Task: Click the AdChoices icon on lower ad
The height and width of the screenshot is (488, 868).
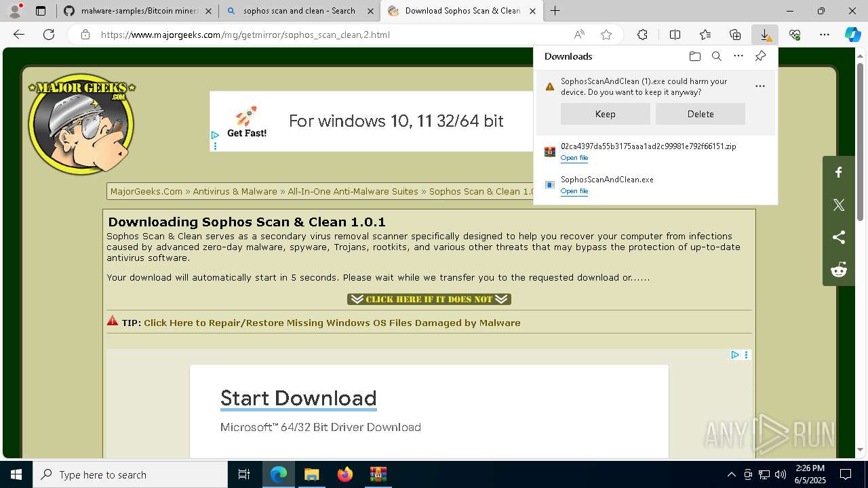Action: (x=735, y=355)
